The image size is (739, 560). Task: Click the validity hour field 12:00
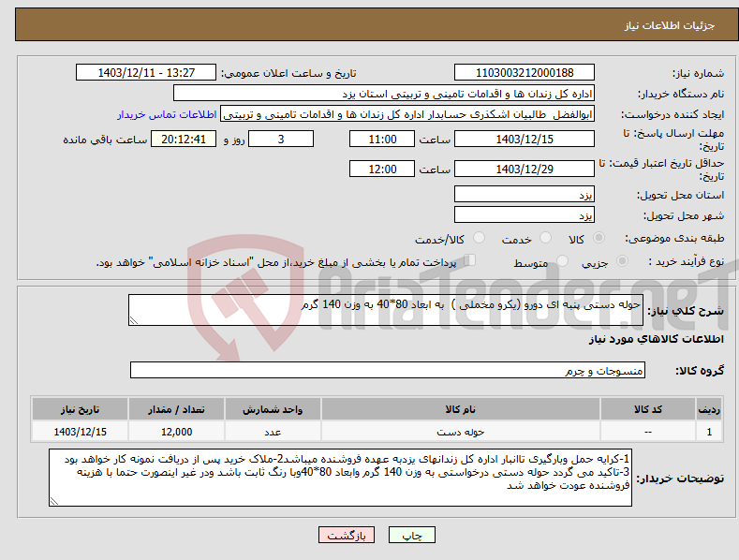(x=382, y=169)
